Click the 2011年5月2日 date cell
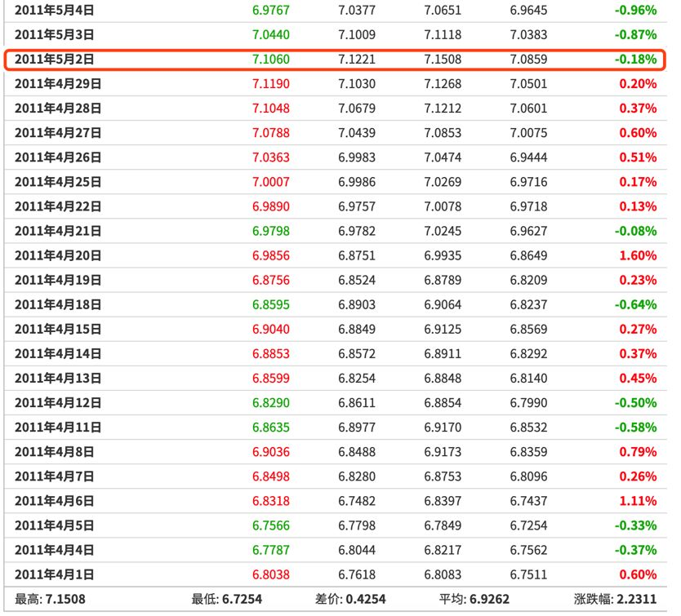The height and width of the screenshot is (616, 681). click(x=55, y=60)
